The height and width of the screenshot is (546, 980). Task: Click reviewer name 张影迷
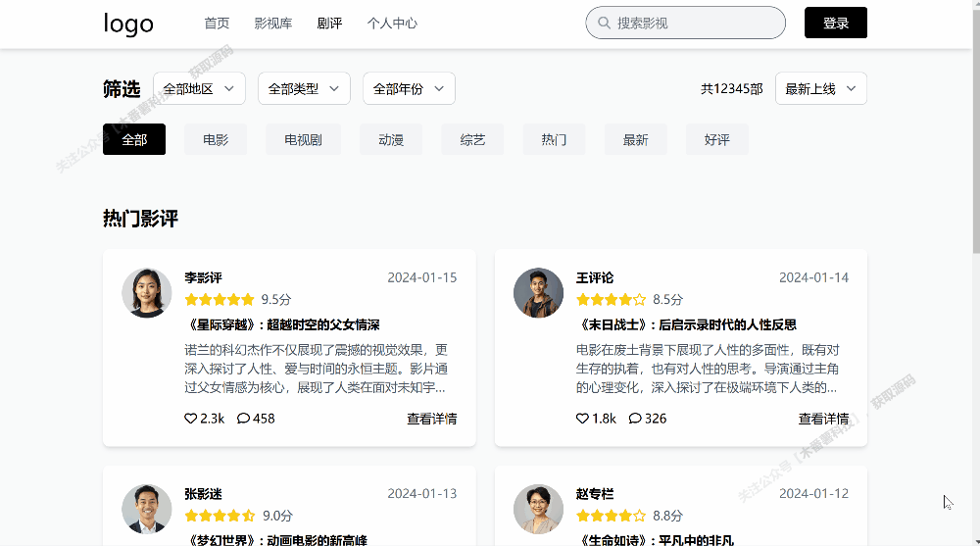pyautogui.click(x=203, y=494)
